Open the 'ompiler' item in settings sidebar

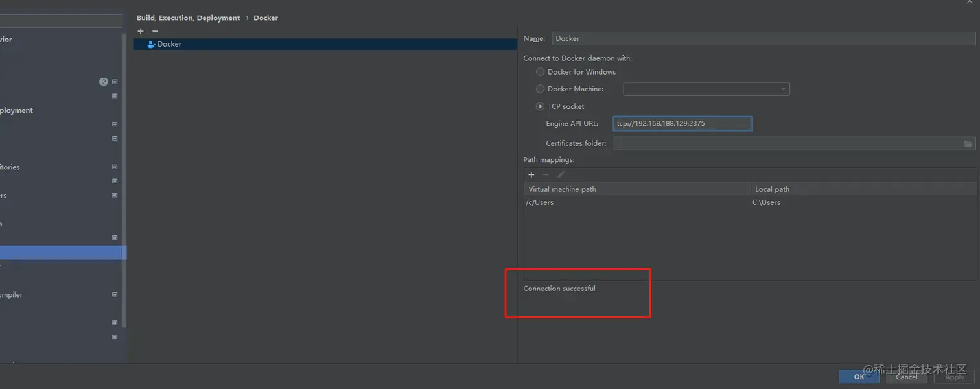(12, 294)
